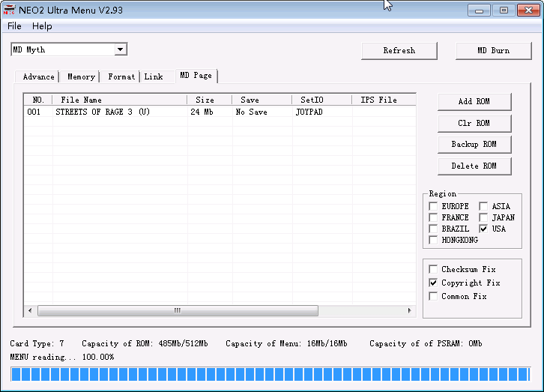Switch to the Memory tab
The image size is (544, 392).
(x=81, y=76)
